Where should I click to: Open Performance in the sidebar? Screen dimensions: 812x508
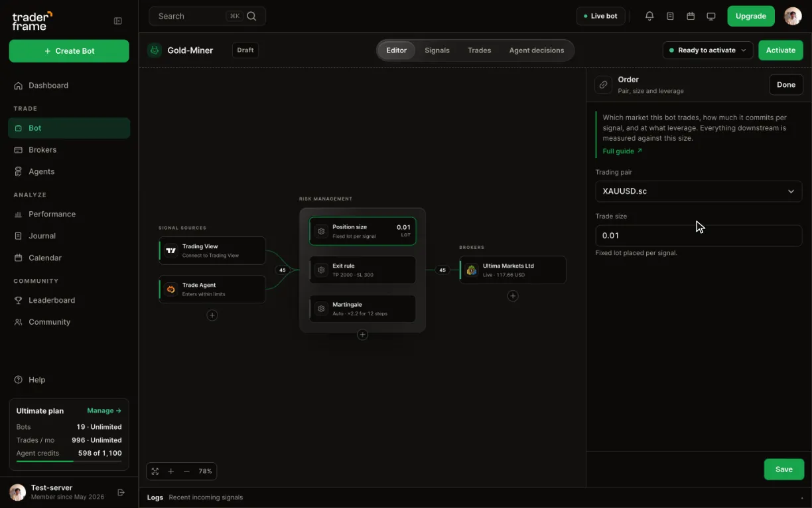click(x=69, y=214)
